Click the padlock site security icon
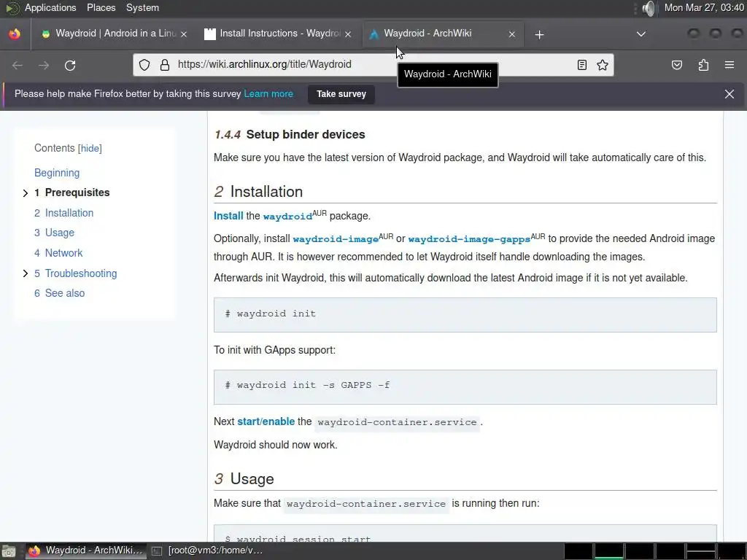This screenshot has width=747, height=560. point(165,65)
